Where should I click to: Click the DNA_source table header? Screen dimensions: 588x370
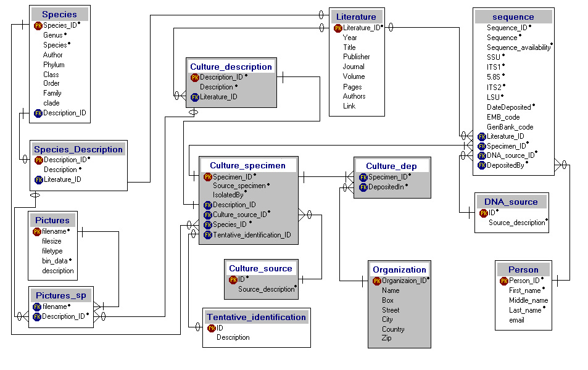(511, 202)
